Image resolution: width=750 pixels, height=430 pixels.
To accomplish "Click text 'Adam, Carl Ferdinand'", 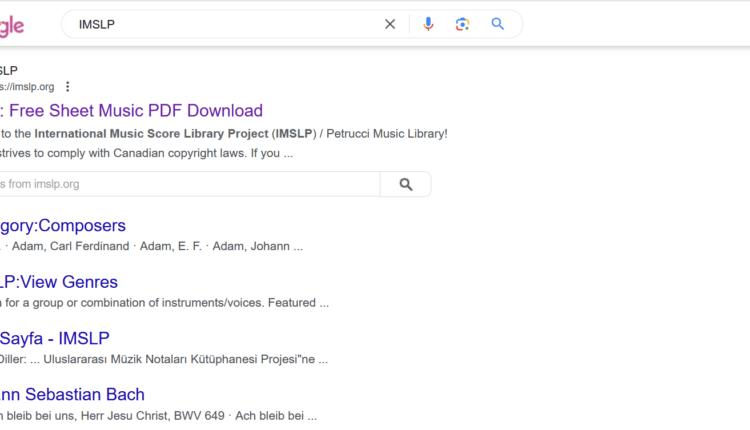I will (x=70, y=246).
